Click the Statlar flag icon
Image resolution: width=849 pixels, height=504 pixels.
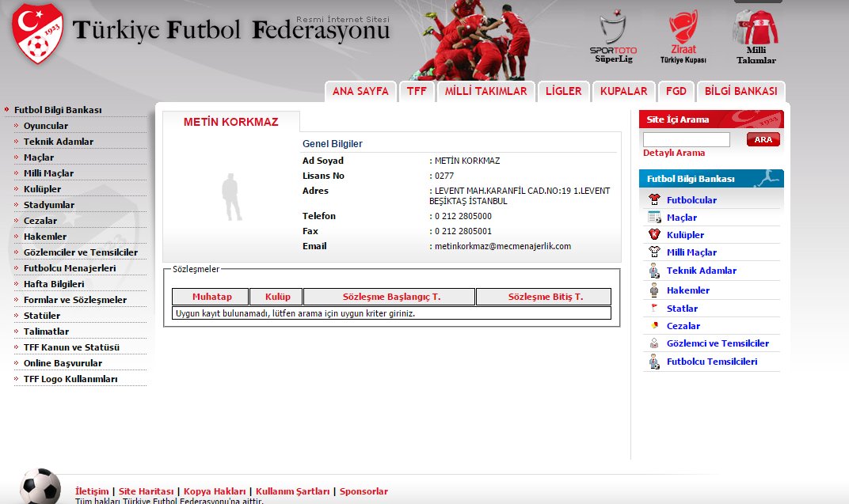(654, 309)
